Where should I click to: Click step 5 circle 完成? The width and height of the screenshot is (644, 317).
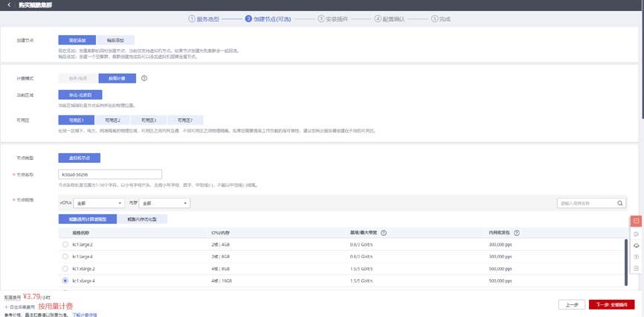coord(434,19)
